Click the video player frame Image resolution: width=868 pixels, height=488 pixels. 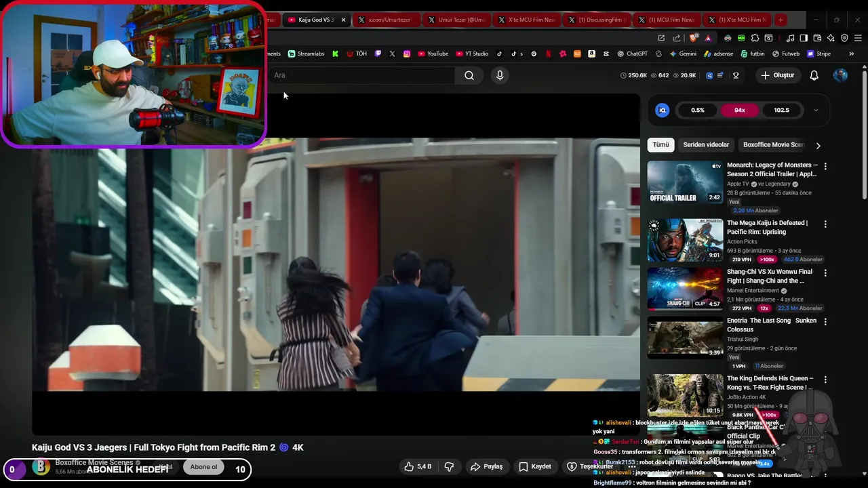coord(336,264)
